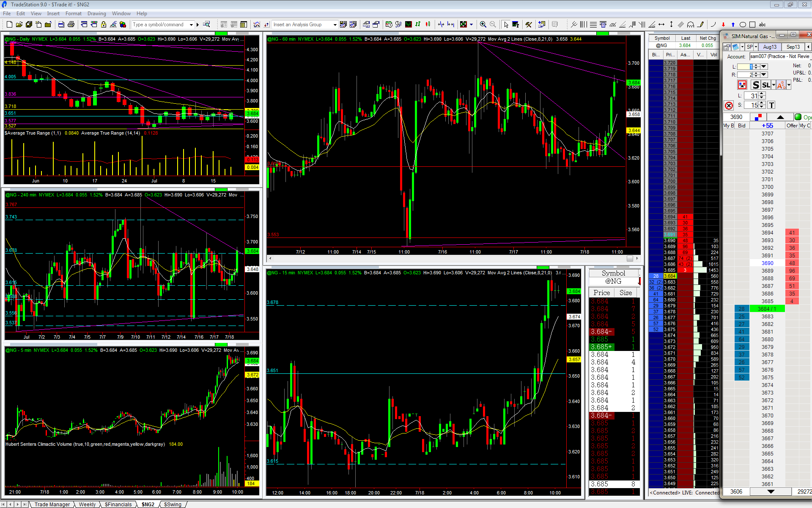Select the Aug13 contract button
The width and height of the screenshot is (812, 508).
pos(770,47)
